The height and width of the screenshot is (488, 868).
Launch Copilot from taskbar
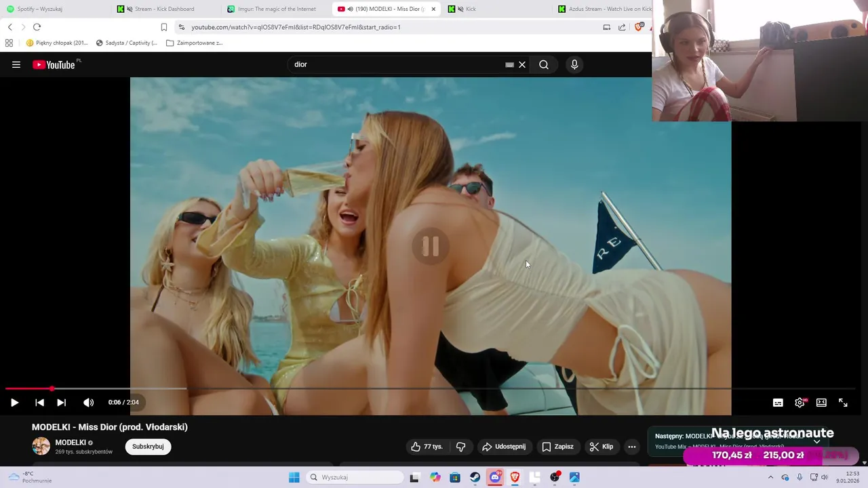pos(435,477)
